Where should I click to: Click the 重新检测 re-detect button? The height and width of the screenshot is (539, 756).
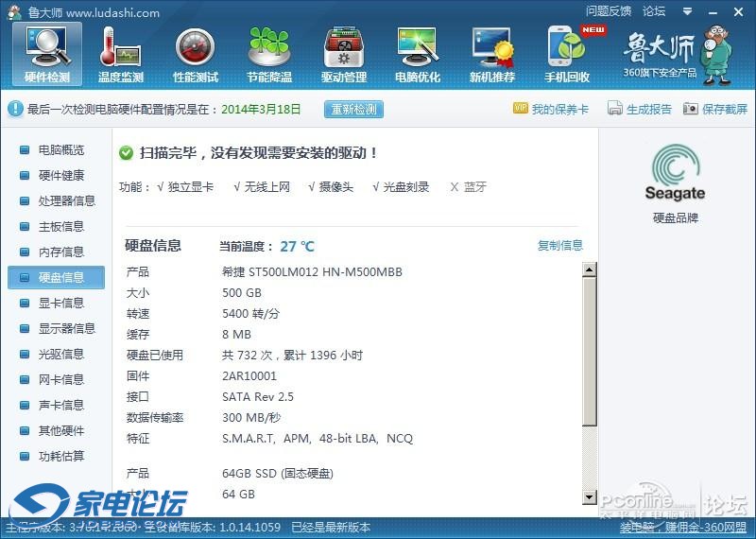pyautogui.click(x=354, y=110)
